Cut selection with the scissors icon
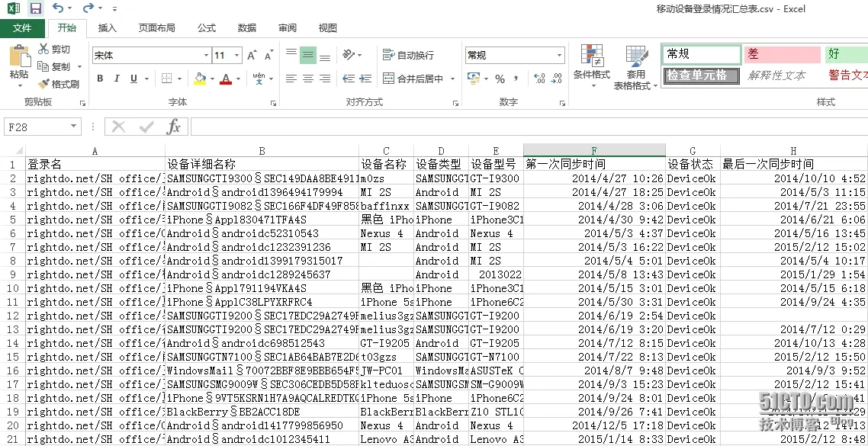The height and width of the screenshot is (446, 868). point(43,50)
